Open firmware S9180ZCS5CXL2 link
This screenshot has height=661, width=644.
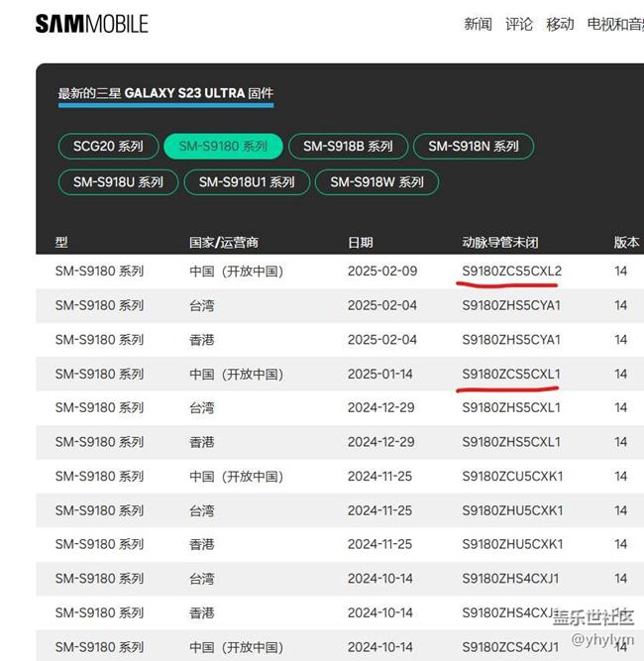point(511,272)
